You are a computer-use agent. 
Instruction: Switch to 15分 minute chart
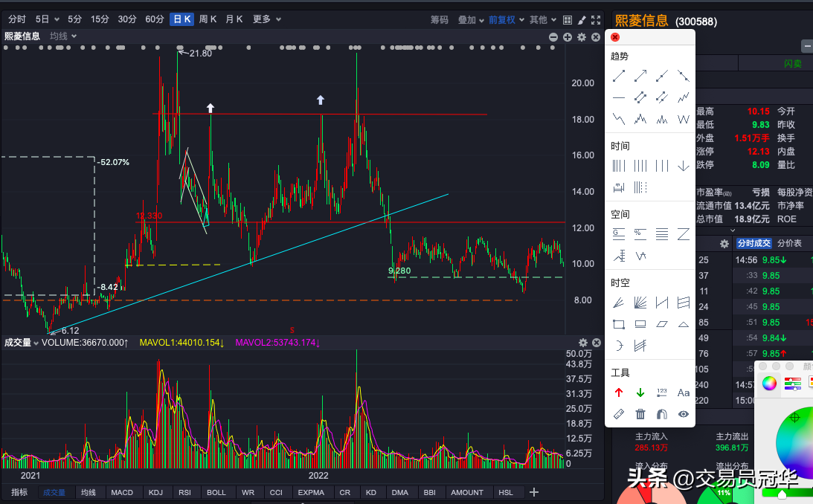(100, 19)
